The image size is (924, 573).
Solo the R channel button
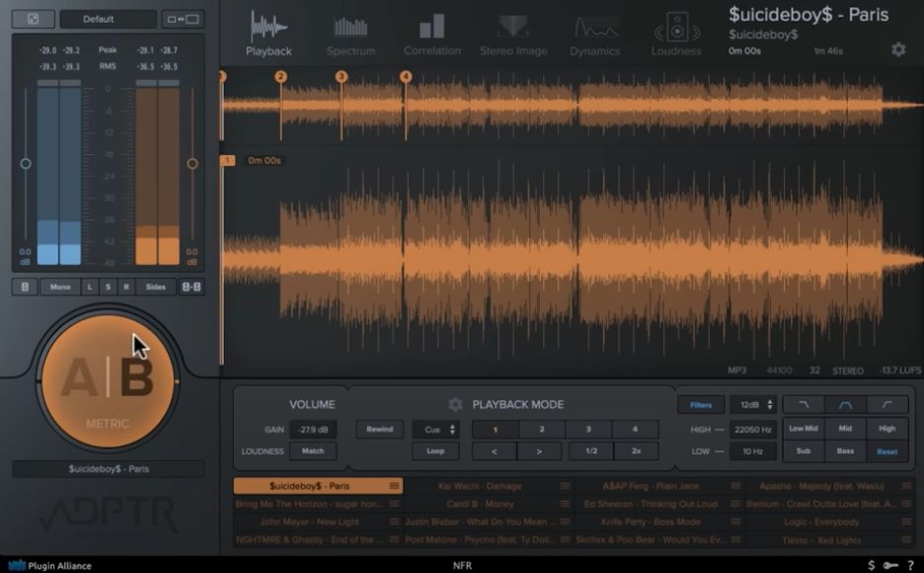click(x=126, y=287)
